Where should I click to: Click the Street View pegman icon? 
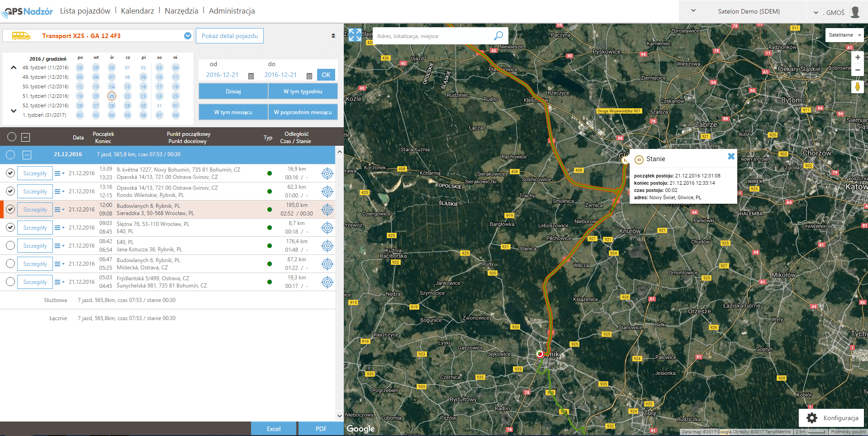point(857,86)
